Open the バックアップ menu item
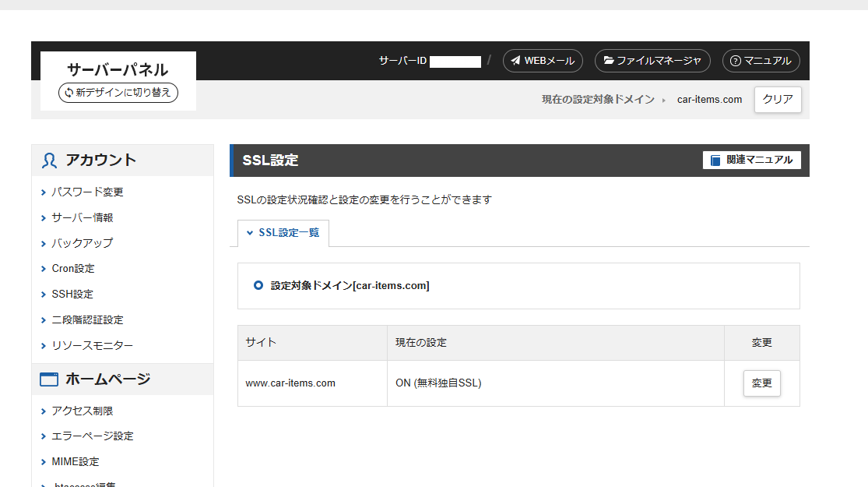The image size is (868, 487). (82, 243)
